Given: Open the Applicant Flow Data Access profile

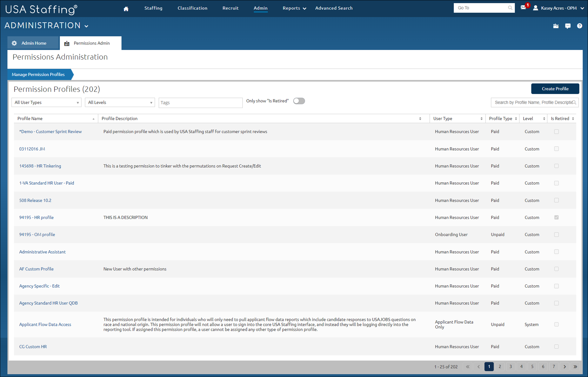Looking at the screenshot, I should tap(45, 324).
